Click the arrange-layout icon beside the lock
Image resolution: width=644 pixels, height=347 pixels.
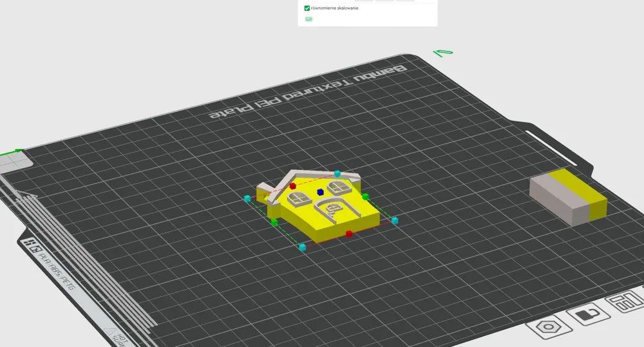click(x=625, y=302)
